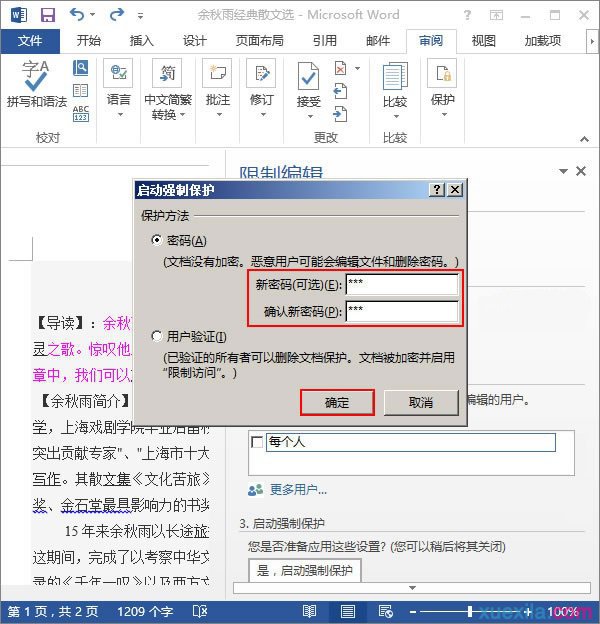Click the 新密码(可选) password field
This screenshot has height=624, width=600.
point(402,285)
